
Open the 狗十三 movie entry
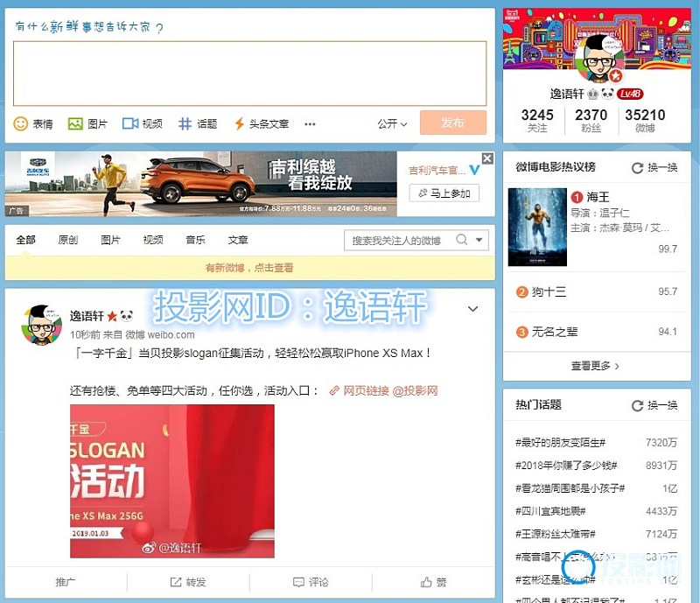pos(549,291)
